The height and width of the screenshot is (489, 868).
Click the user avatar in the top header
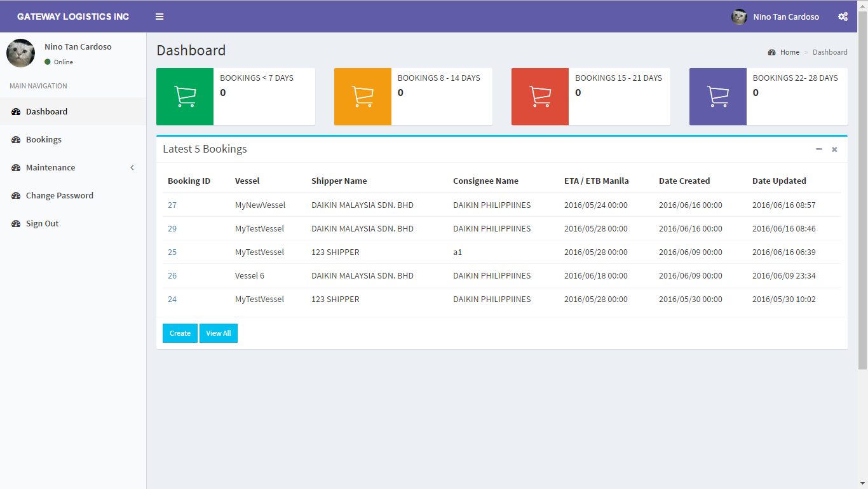[x=739, y=17]
